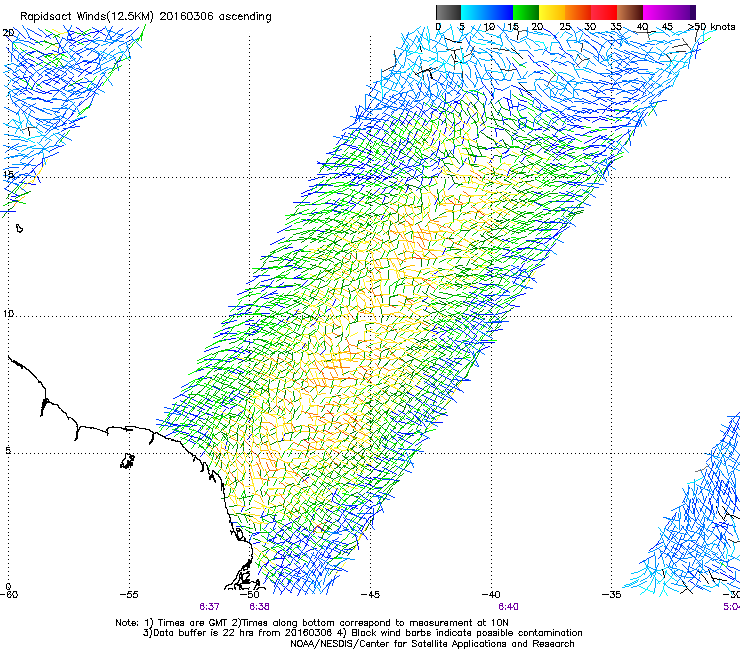Click the 'Times are GMT' note line
740x650 pixels.
312,623
